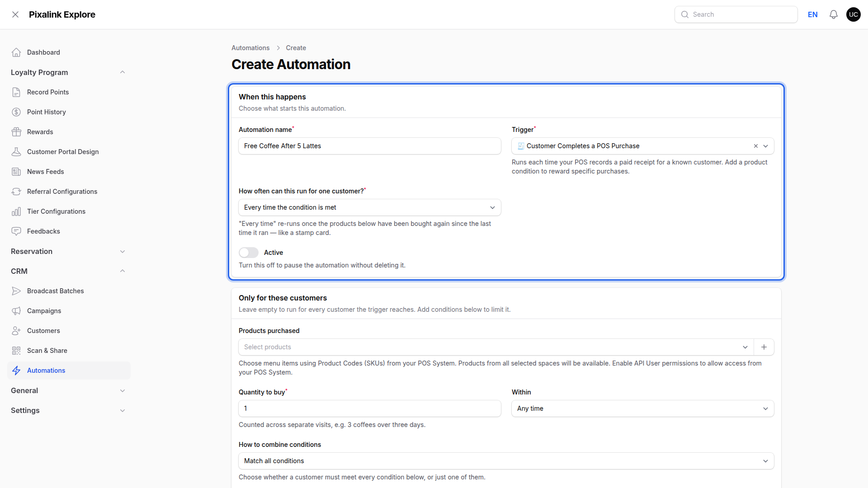
Task: Click the Scan & Share QR icon
Action: [x=16, y=351]
